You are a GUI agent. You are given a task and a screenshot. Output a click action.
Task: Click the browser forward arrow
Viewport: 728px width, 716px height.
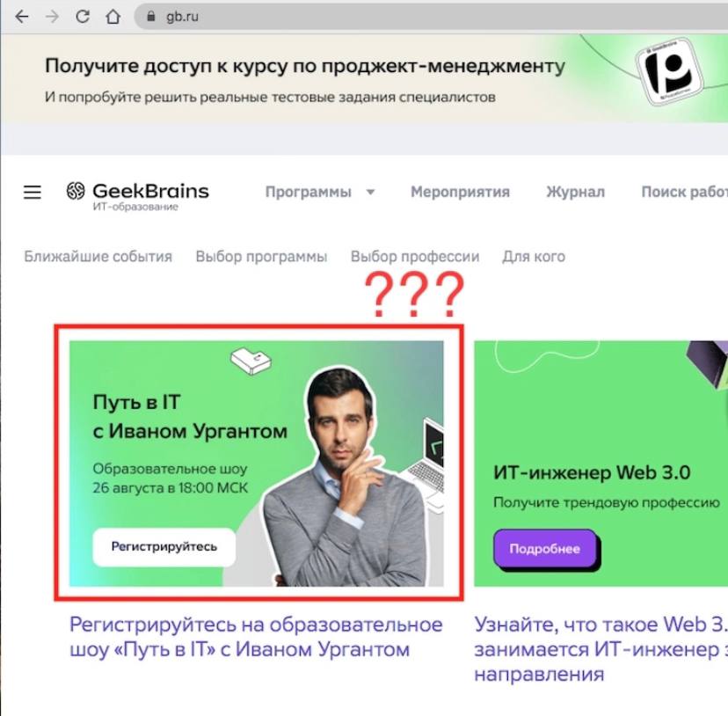pos(52,17)
